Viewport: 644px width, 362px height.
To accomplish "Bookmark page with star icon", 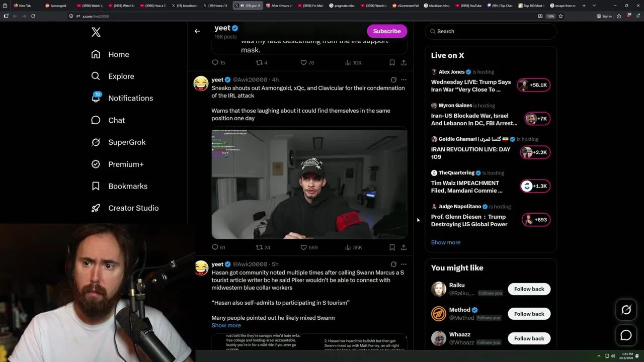I will coord(560,16).
